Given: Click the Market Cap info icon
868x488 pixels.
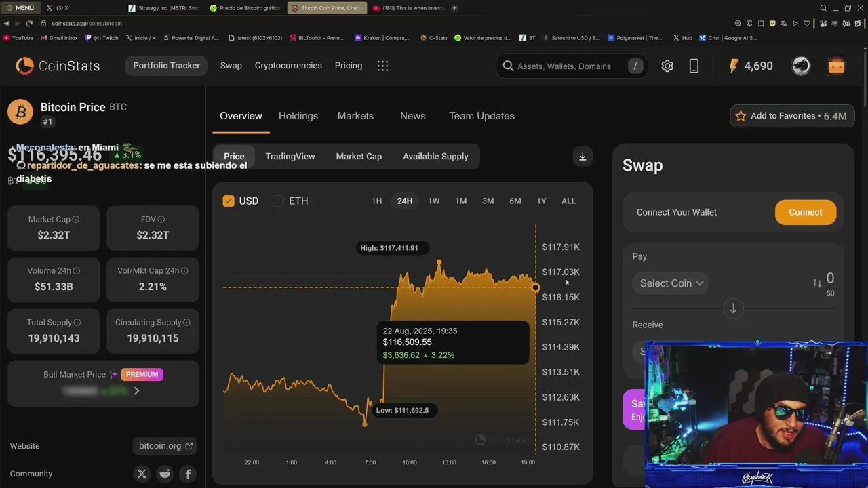Looking at the screenshot, I should coord(76,219).
